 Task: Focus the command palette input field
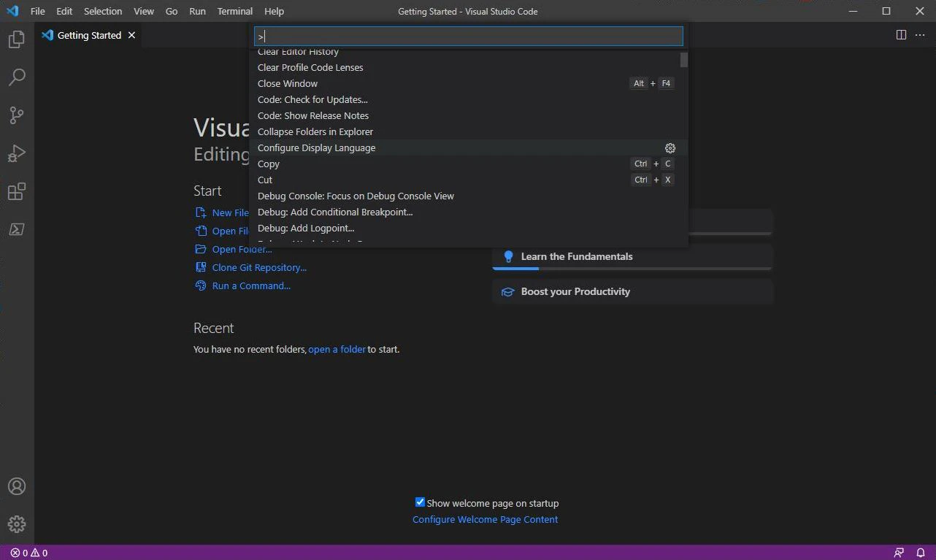(x=468, y=36)
